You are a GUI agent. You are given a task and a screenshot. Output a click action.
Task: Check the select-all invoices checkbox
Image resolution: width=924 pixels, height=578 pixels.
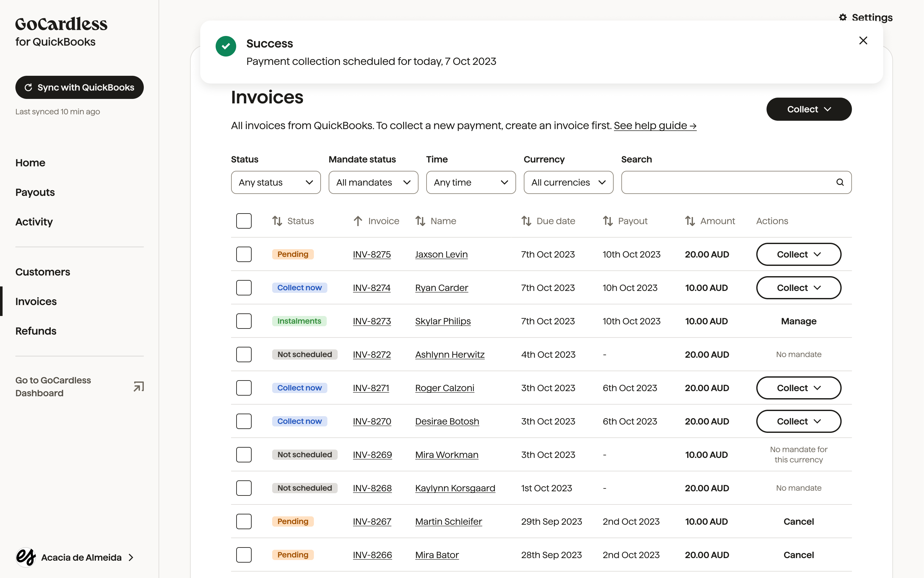click(244, 221)
